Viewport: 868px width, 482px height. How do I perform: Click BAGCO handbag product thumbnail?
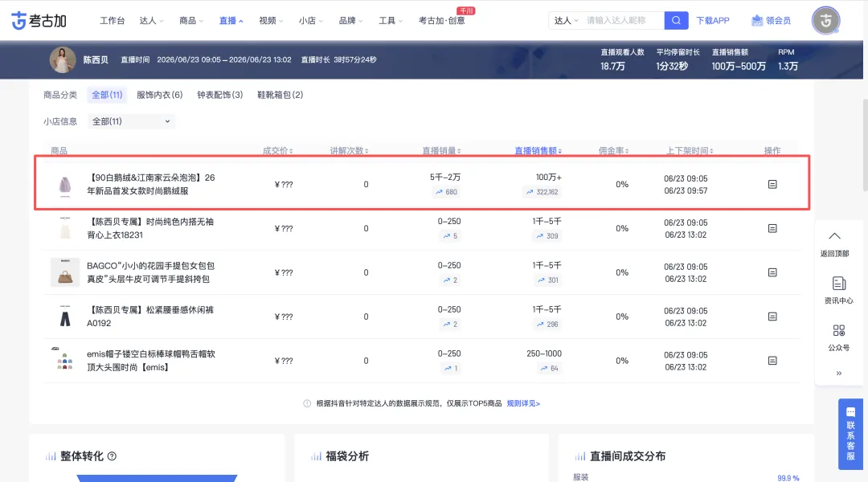[65, 272]
